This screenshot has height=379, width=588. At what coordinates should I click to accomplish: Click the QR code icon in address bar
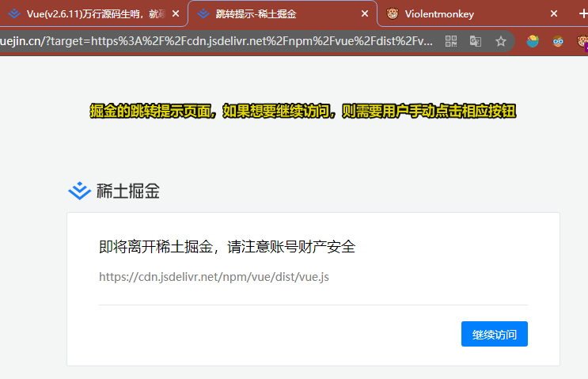point(451,41)
